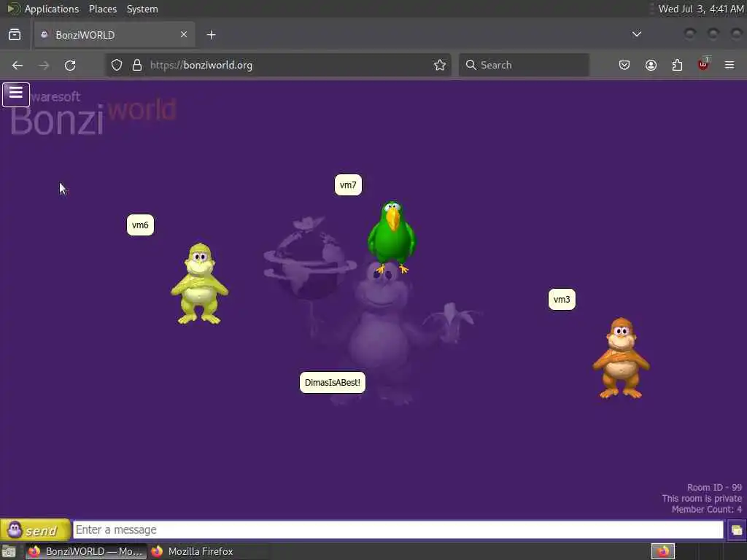Screen dimensions: 747x560
Task: Expand the list all tabs chevron
Action: (x=636, y=34)
